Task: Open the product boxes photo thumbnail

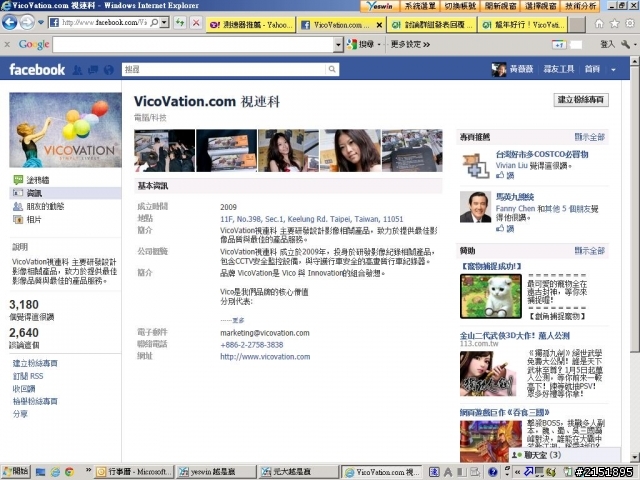Action: 227,151
